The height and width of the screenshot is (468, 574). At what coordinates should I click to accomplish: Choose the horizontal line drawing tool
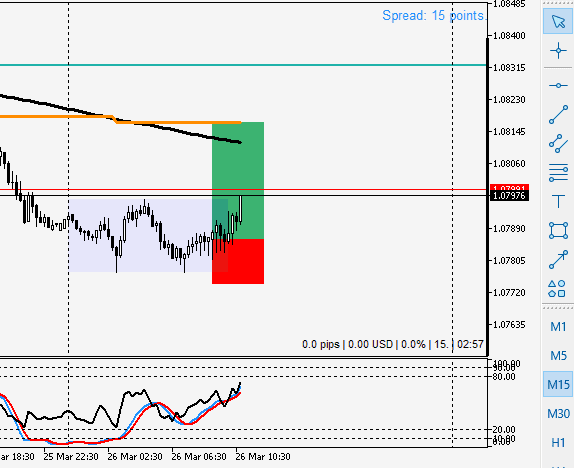point(558,86)
